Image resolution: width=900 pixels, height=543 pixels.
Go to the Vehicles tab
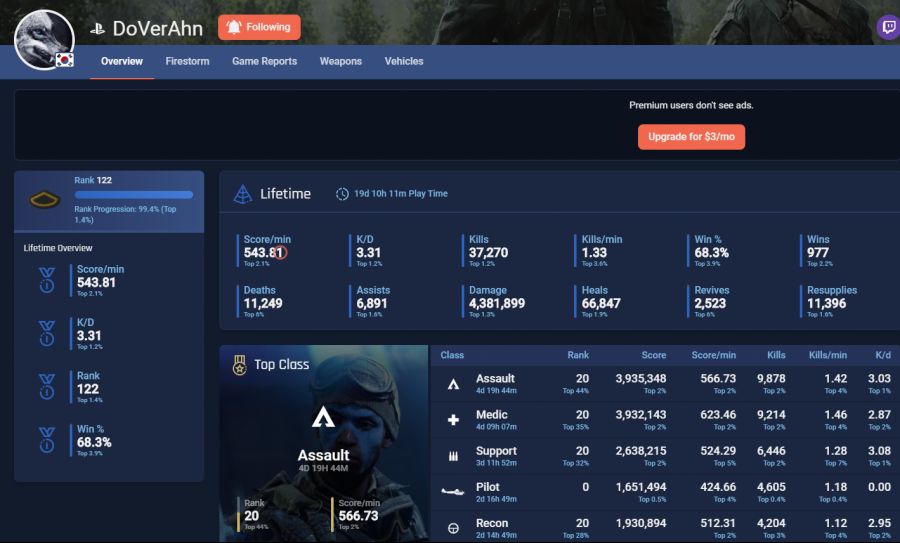tap(404, 61)
